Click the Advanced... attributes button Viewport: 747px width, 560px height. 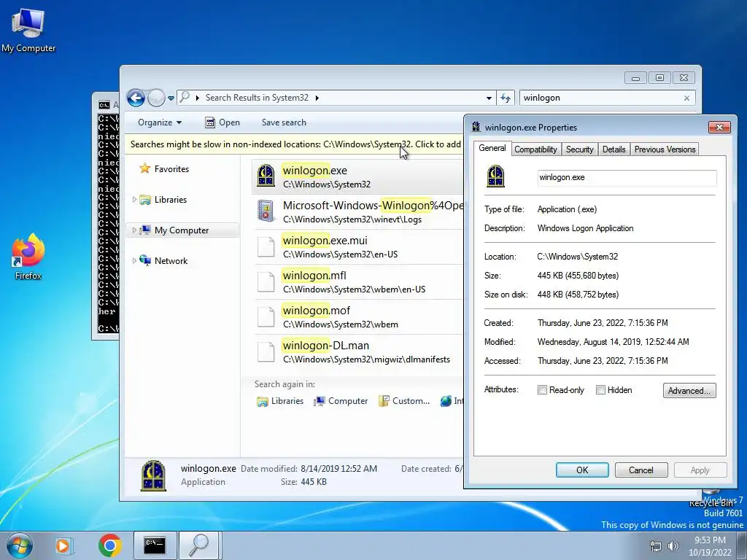(689, 391)
